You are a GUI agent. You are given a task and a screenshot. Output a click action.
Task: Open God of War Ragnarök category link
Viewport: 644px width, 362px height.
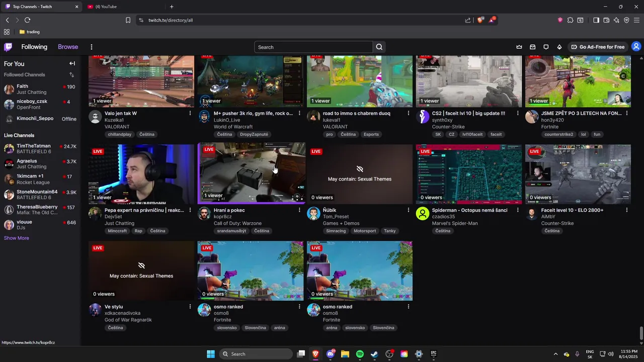click(x=128, y=320)
